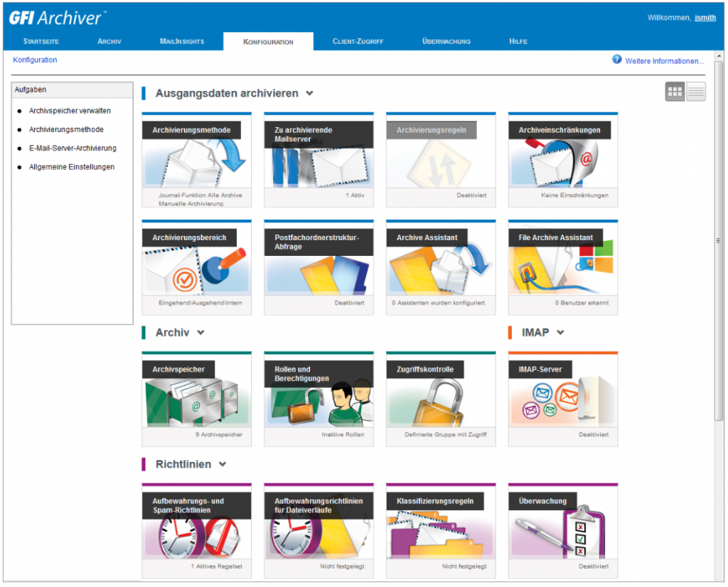
Task: Switch to the MailInsights tab
Action: click(182, 41)
